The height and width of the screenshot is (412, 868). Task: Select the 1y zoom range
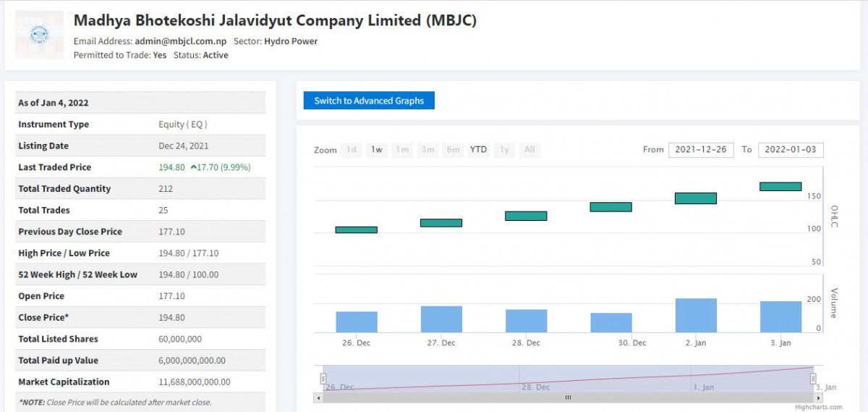pyautogui.click(x=504, y=150)
